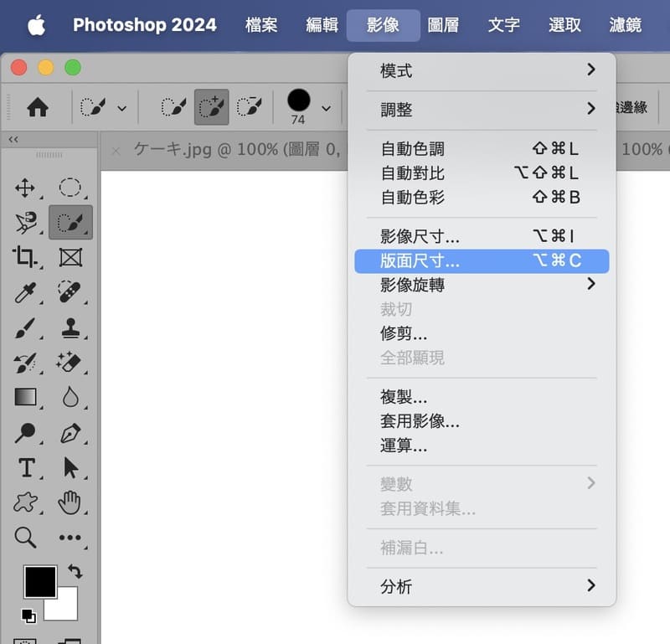Select the Clone Stamp tool
Image resolution: width=670 pixels, height=644 pixels.
[x=70, y=328]
